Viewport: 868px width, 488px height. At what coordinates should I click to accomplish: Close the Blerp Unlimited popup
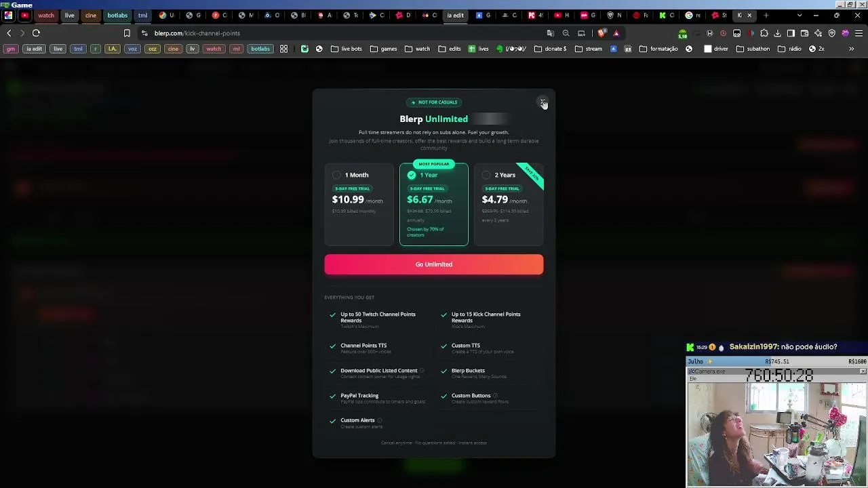[542, 102]
